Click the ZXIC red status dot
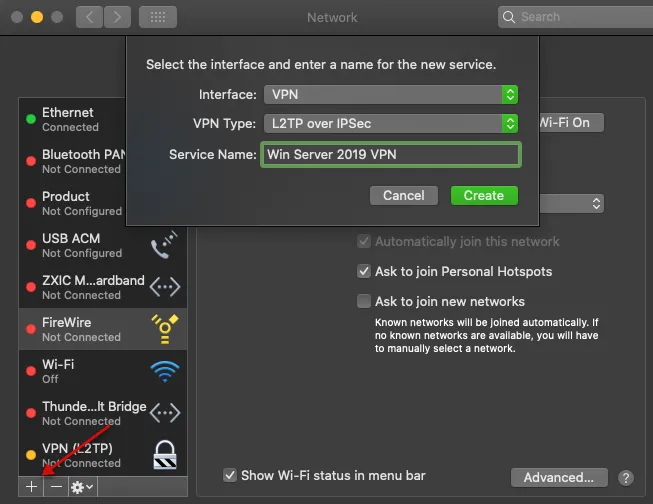This screenshot has height=504, width=653. 31,287
